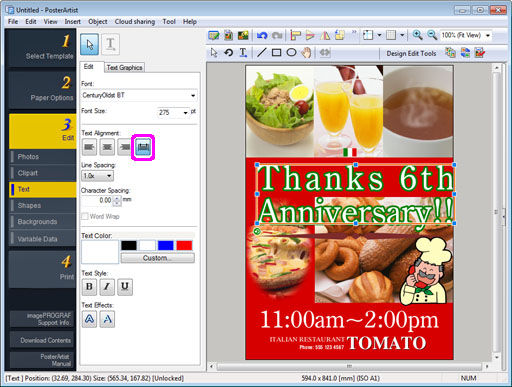Go to step 4 Print

click(42, 269)
